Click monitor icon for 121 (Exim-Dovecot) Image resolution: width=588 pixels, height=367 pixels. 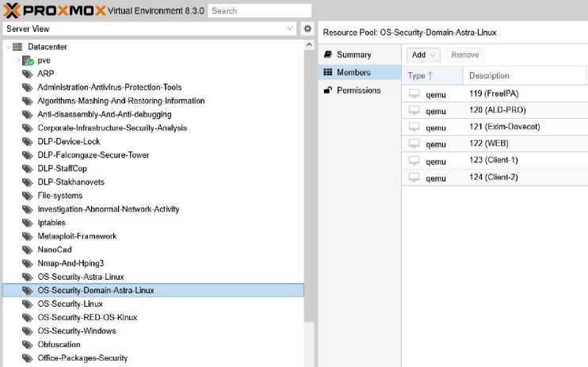pos(414,127)
